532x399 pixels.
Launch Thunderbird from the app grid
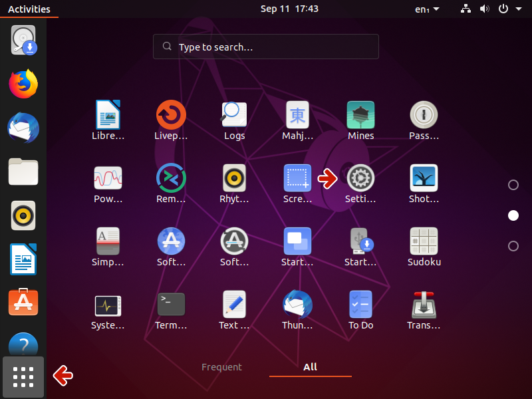point(297,310)
